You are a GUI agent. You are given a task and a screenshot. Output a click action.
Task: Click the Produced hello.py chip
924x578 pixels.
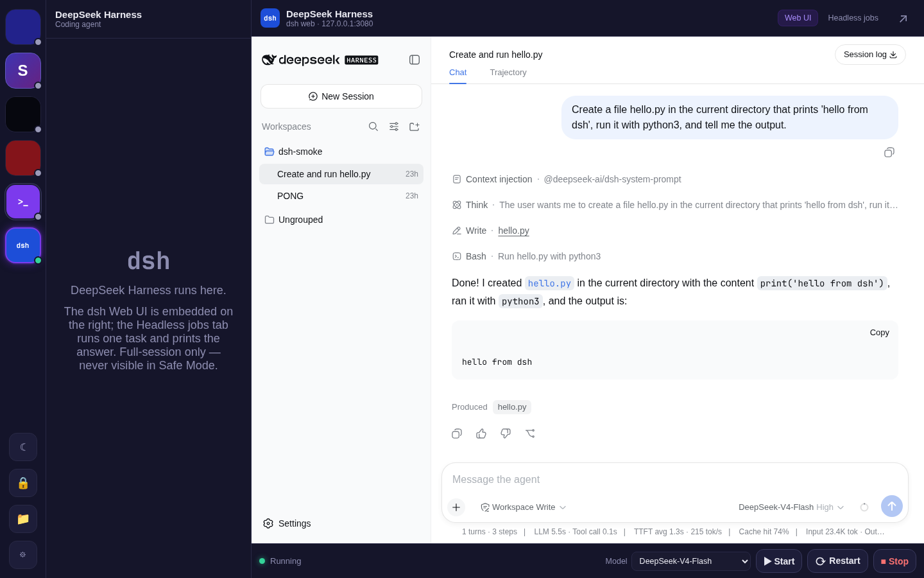pos(512,407)
